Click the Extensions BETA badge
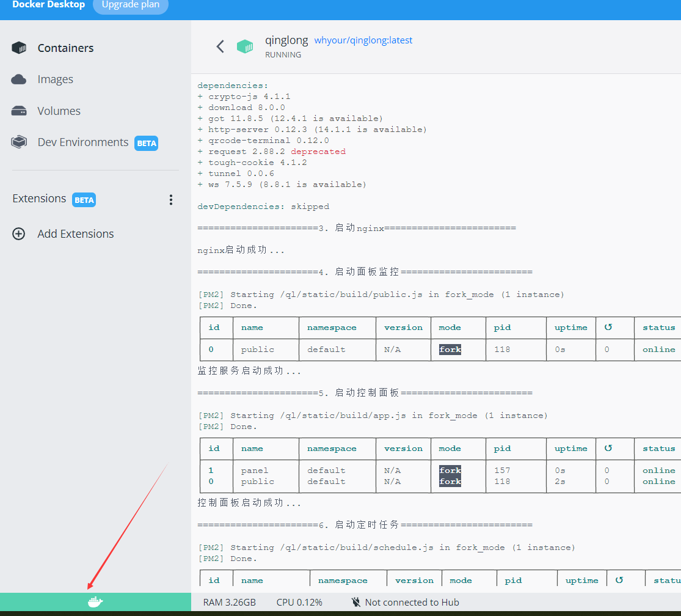 click(x=84, y=200)
